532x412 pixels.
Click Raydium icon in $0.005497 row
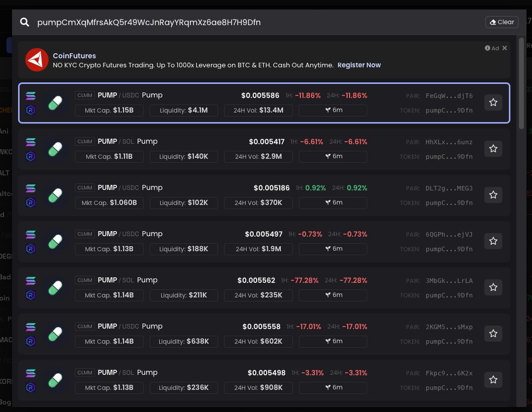(31, 248)
